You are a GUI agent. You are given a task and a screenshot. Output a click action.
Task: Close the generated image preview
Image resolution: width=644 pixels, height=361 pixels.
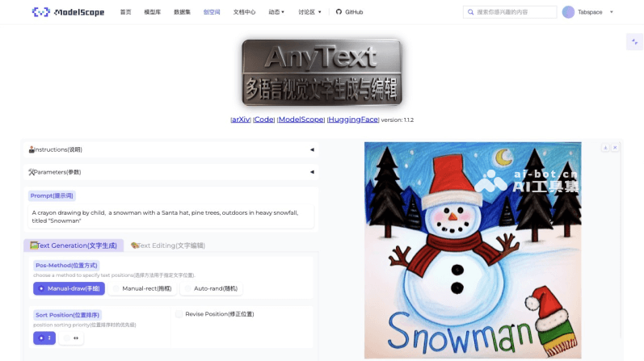click(x=614, y=148)
